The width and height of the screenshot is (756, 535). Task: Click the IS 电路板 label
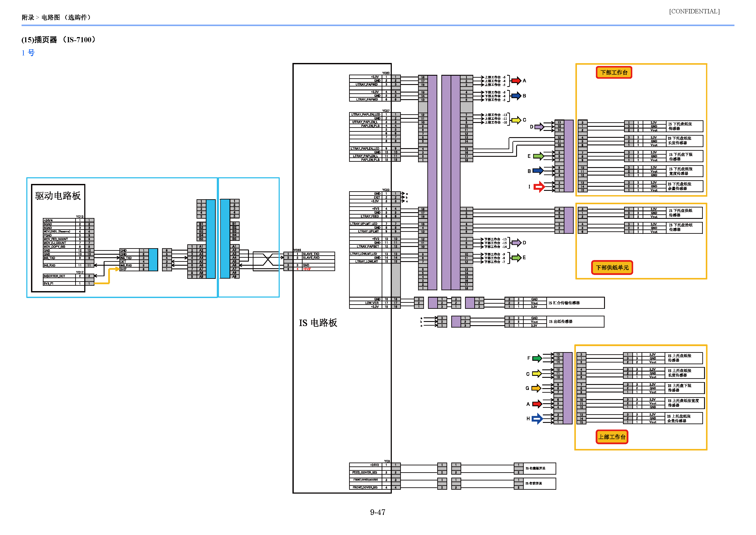click(318, 323)
